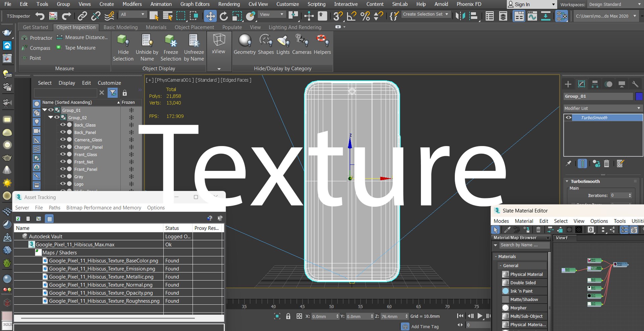Click the Play Animation button

[480, 316]
